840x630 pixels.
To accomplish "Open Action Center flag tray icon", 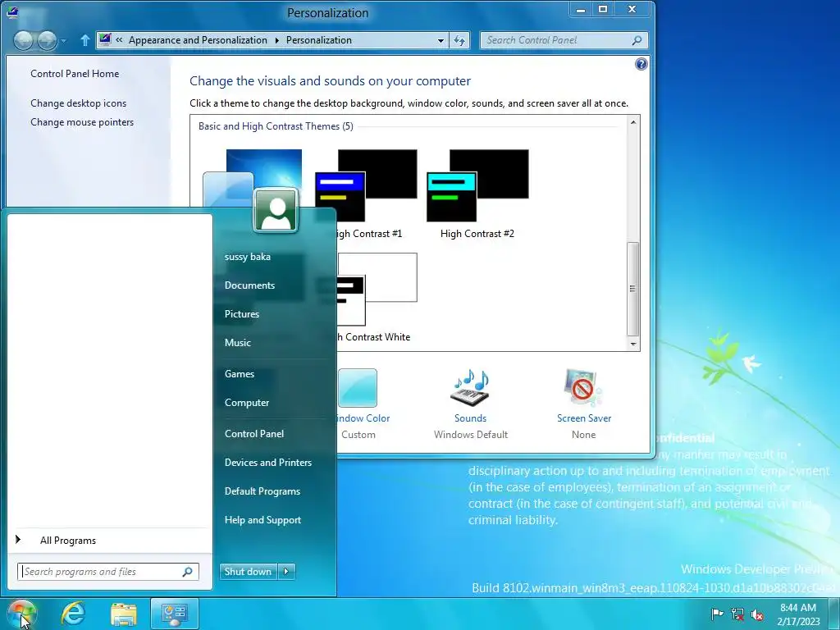I will click(x=717, y=614).
